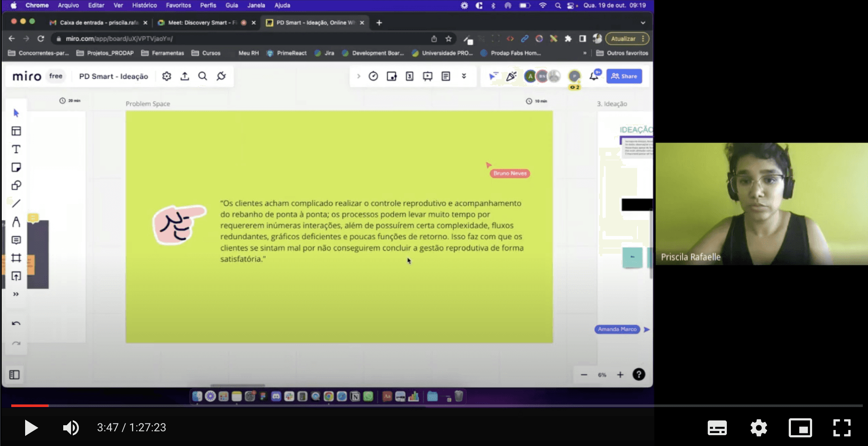Expand the collaboration toolbar chevron

pyautogui.click(x=359, y=76)
